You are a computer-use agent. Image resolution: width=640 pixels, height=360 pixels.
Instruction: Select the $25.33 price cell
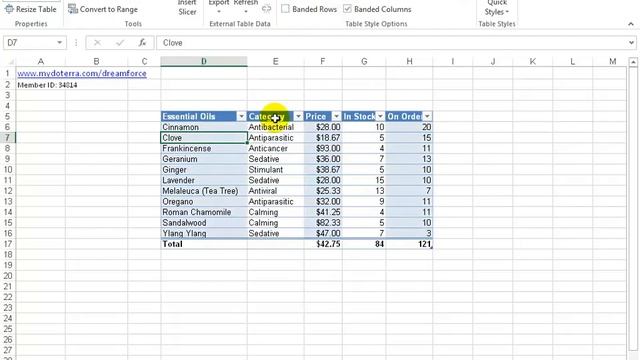coord(323,191)
